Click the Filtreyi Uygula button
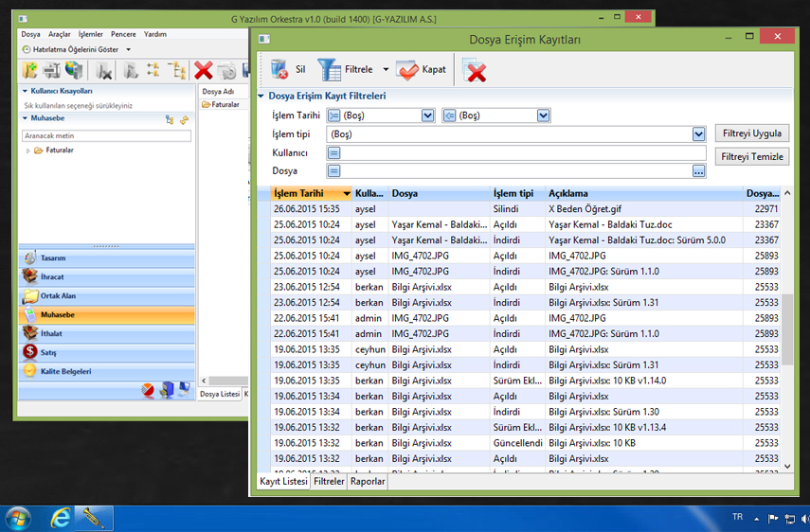Screen dimensions: 810x532 point(751,133)
